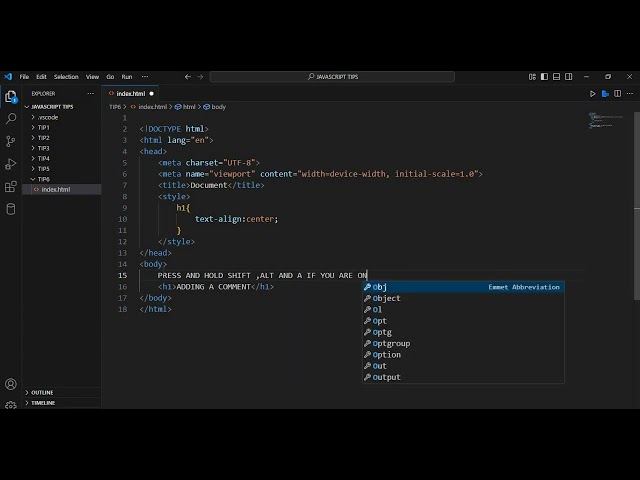This screenshot has height=480, width=640.
Task: Open the Edit menu
Action: (41, 77)
